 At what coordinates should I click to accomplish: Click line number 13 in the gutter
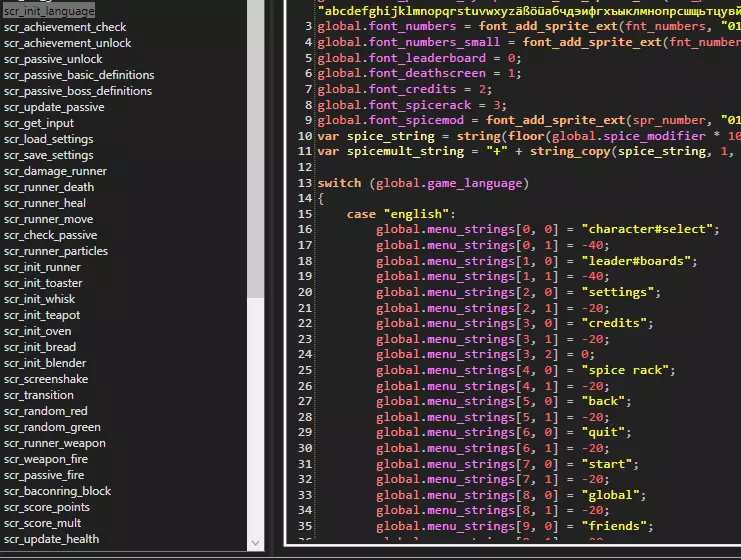pyautogui.click(x=305, y=183)
